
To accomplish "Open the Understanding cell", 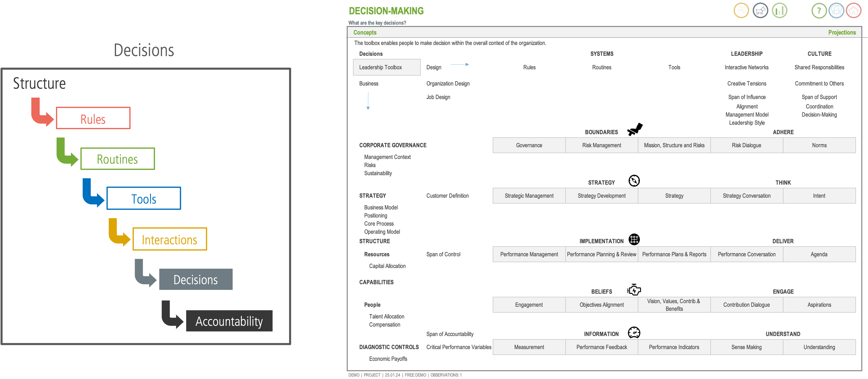I will point(819,347).
